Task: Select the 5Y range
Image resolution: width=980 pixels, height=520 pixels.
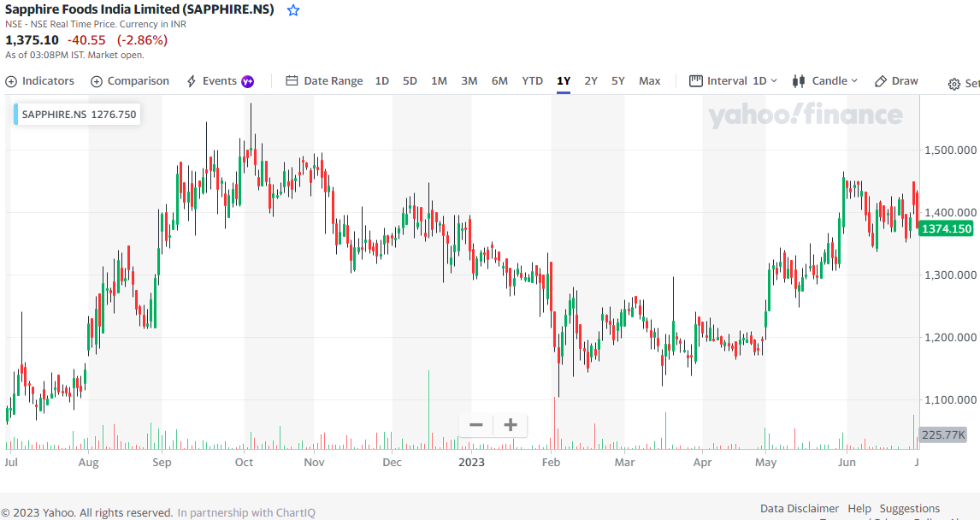Action: (x=618, y=81)
